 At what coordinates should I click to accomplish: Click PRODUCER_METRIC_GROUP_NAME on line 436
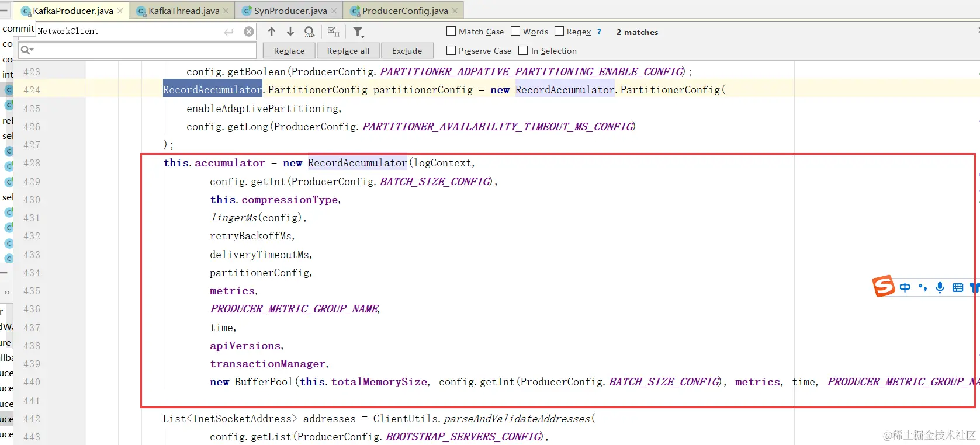(x=294, y=309)
